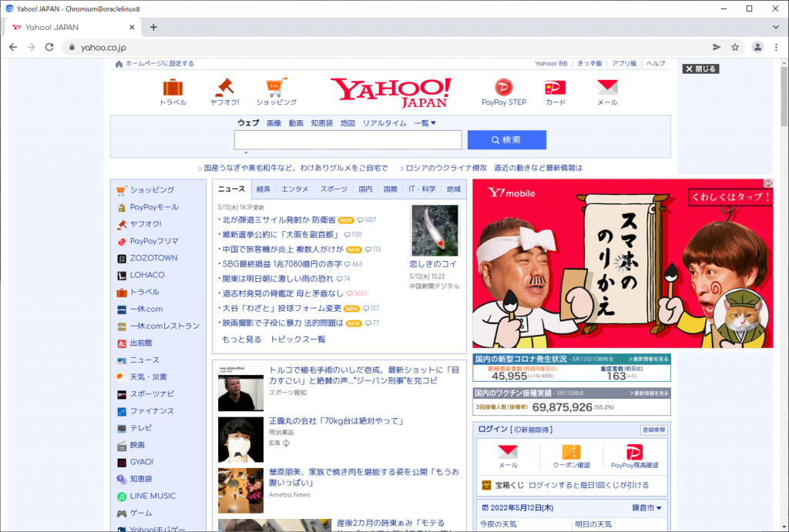Switch to the 国際 news tab
Viewport: 789px width, 532px height.
click(x=391, y=189)
